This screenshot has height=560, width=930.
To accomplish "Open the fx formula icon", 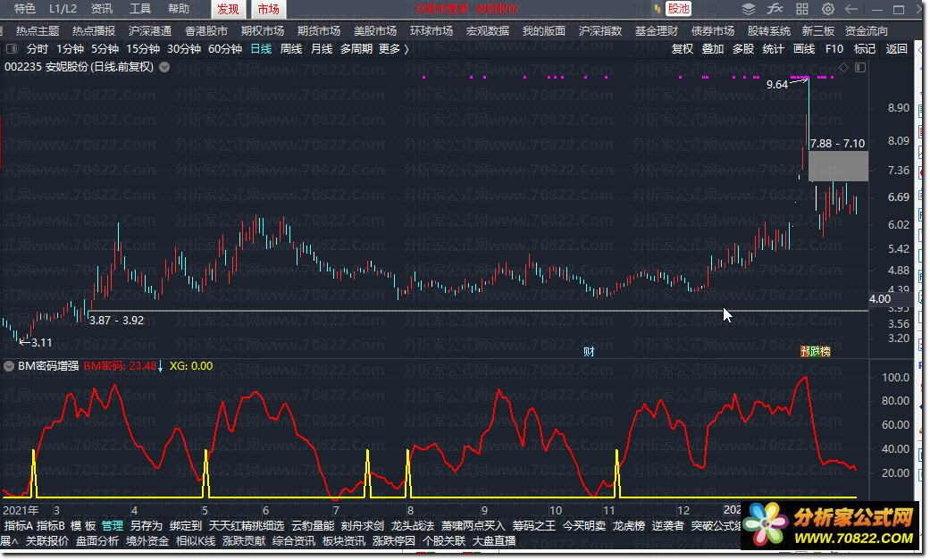I will coord(775,9).
